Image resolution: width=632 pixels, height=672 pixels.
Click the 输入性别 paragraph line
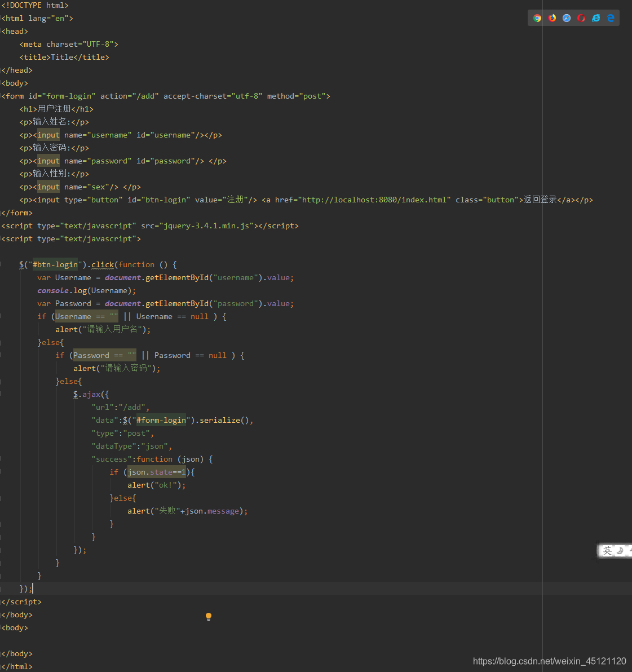pos(54,174)
